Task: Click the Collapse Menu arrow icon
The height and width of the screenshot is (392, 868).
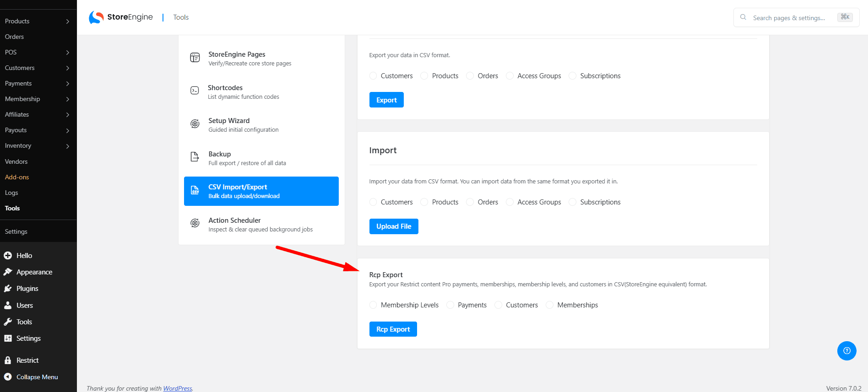Action: click(x=8, y=377)
